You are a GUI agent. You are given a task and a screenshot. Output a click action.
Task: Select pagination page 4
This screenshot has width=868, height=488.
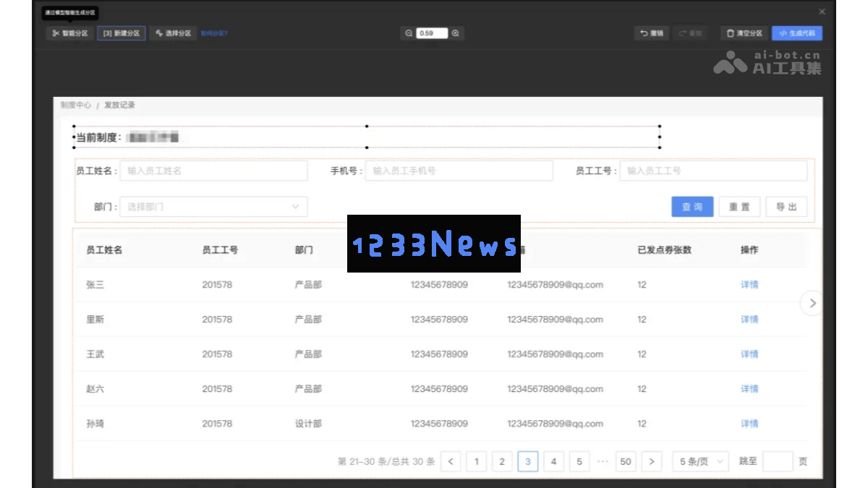pos(553,461)
